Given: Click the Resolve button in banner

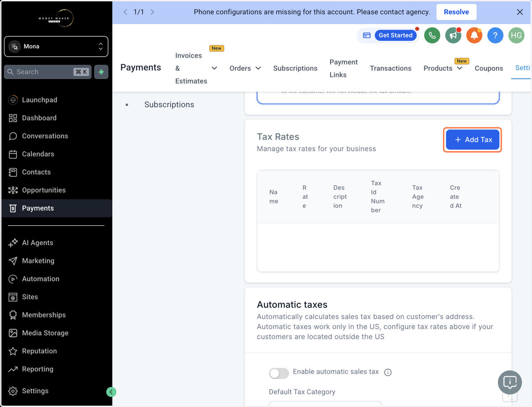Looking at the screenshot, I should 456,12.
